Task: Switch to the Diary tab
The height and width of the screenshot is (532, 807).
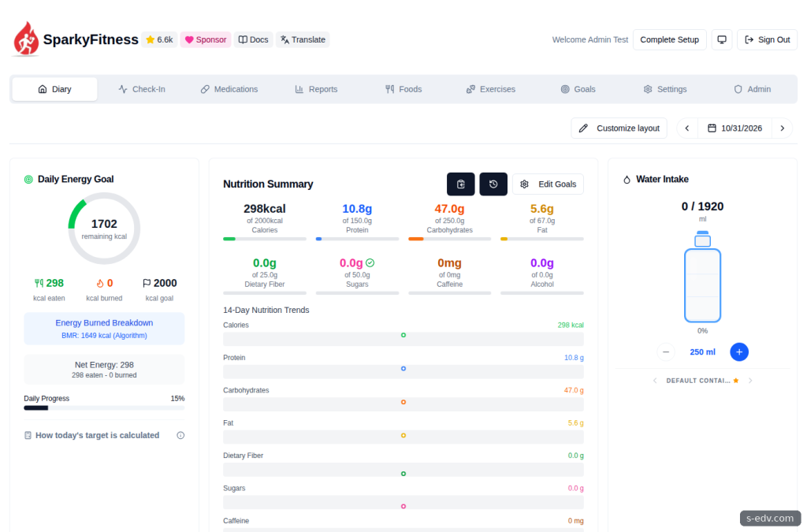Action: click(54, 89)
